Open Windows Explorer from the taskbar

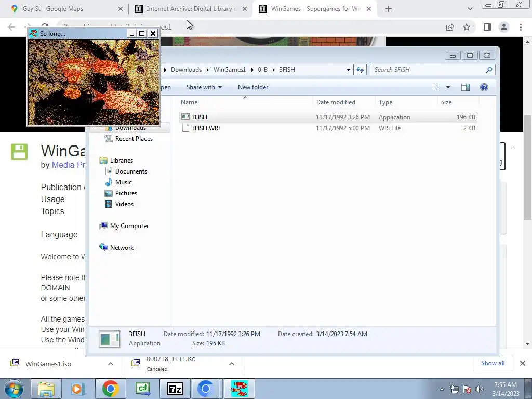click(x=46, y=389)
